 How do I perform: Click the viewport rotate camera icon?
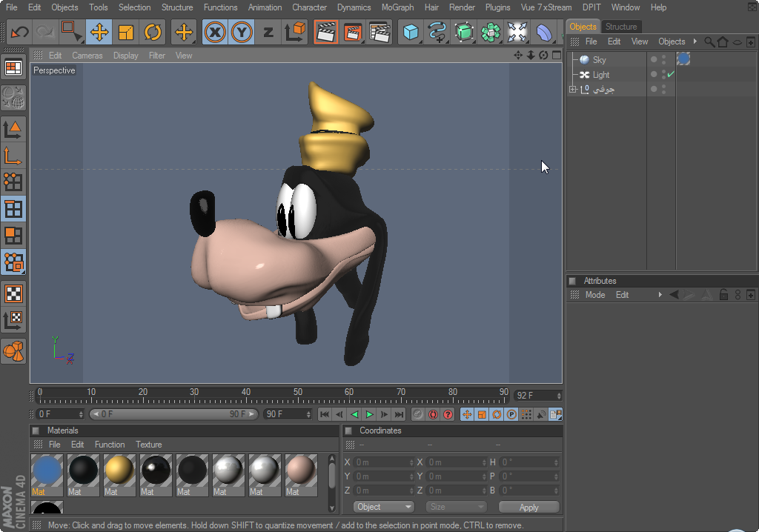tap(543, 55)
